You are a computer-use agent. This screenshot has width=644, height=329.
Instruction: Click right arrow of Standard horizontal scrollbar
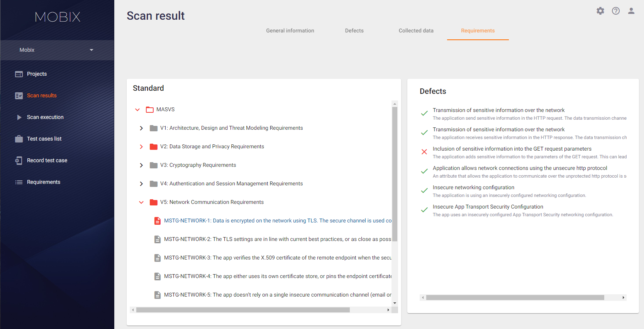pos(388,310)
